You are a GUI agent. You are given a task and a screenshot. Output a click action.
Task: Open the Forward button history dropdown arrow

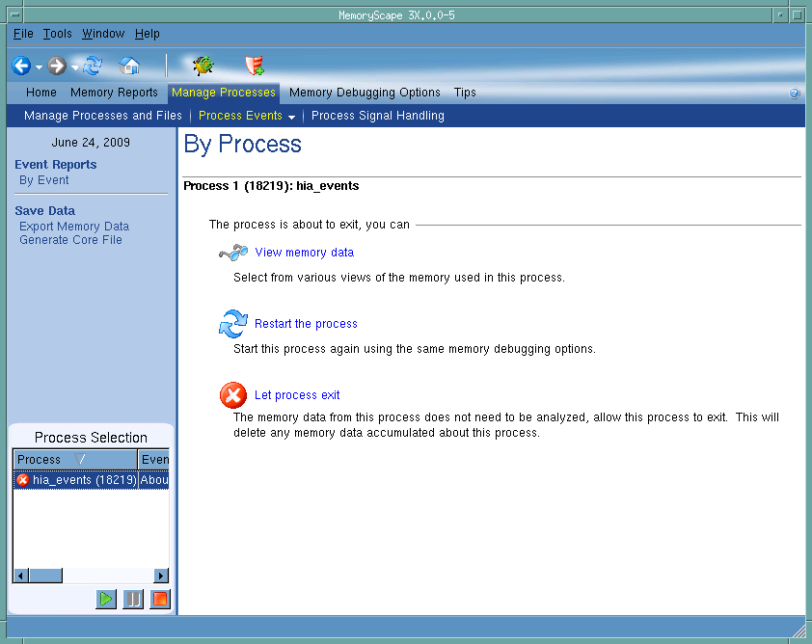(74, 67)
